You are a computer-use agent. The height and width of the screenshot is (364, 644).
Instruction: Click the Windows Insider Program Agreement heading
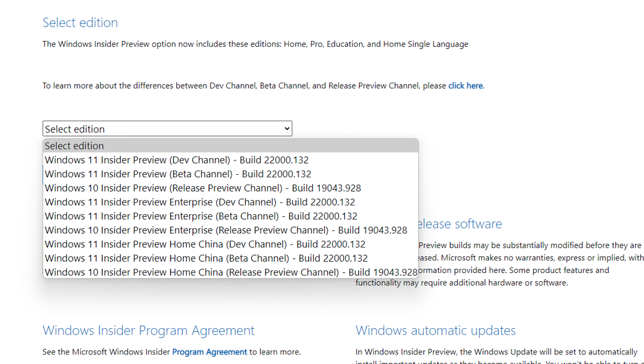coord(148,330)
